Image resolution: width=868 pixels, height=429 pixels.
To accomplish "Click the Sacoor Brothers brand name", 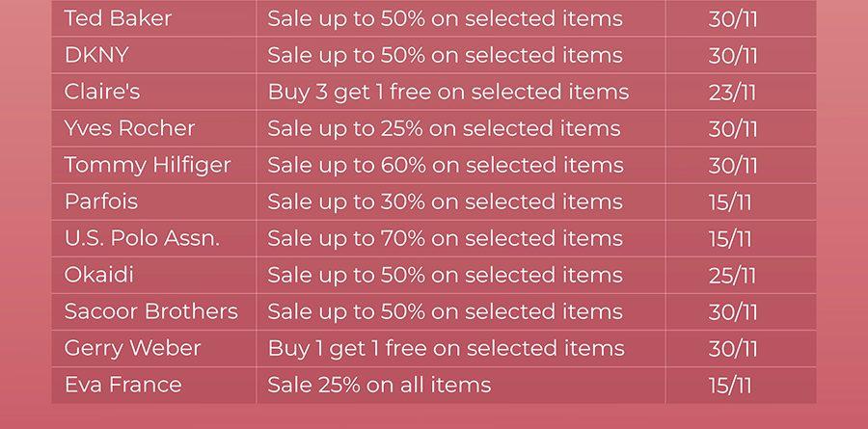I will click(x=151, y=311).
